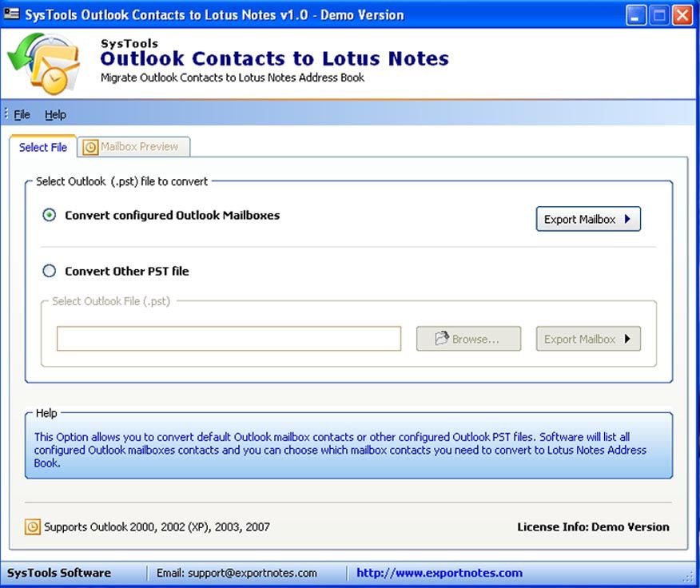The height and width of the screenshot is (588, 700).
Task: Click the arrow on the top Export Mailbox button
Action: [627, 219]
